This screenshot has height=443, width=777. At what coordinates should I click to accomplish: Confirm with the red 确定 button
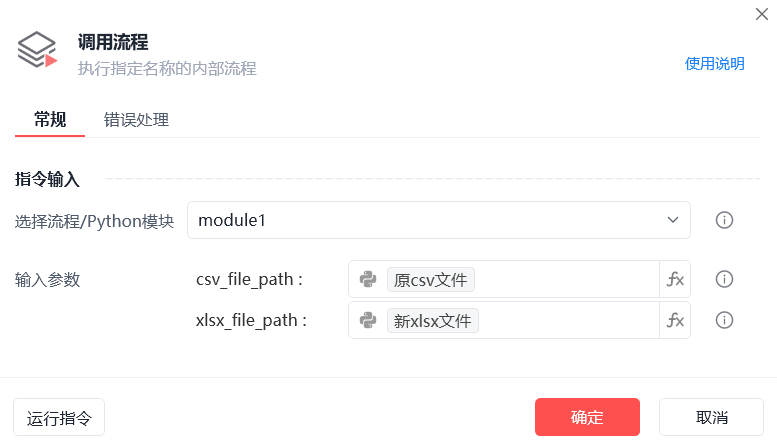pyautogui.click(x=587, y=417)
